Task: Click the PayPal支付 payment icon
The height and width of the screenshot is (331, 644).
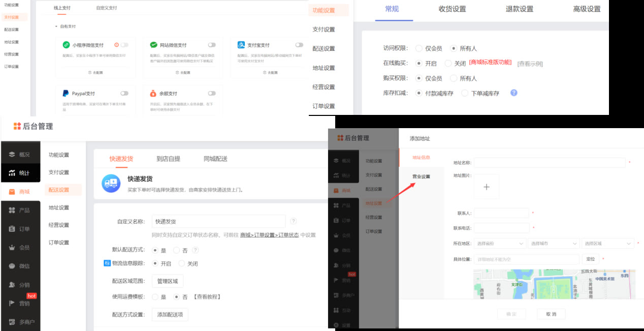Action: tap(66, 94)
